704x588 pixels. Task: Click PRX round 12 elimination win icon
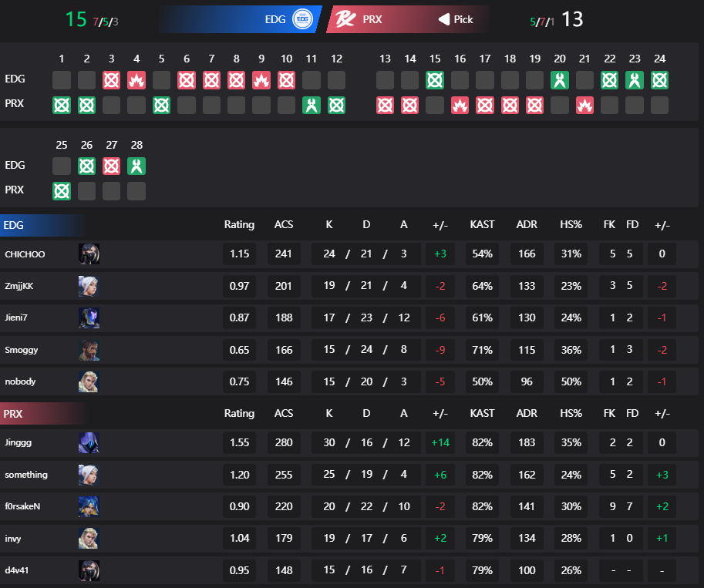(336, 106)
